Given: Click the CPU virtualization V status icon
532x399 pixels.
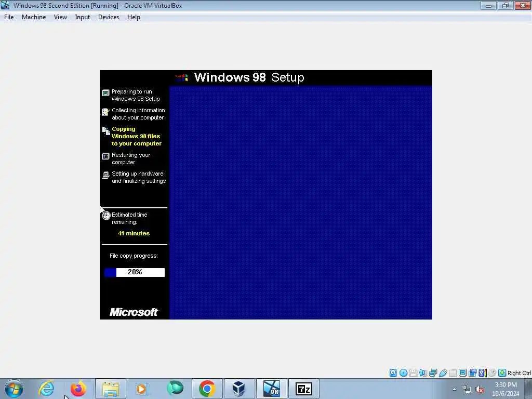Looking at the screenshot, I should tap(482, 373).
